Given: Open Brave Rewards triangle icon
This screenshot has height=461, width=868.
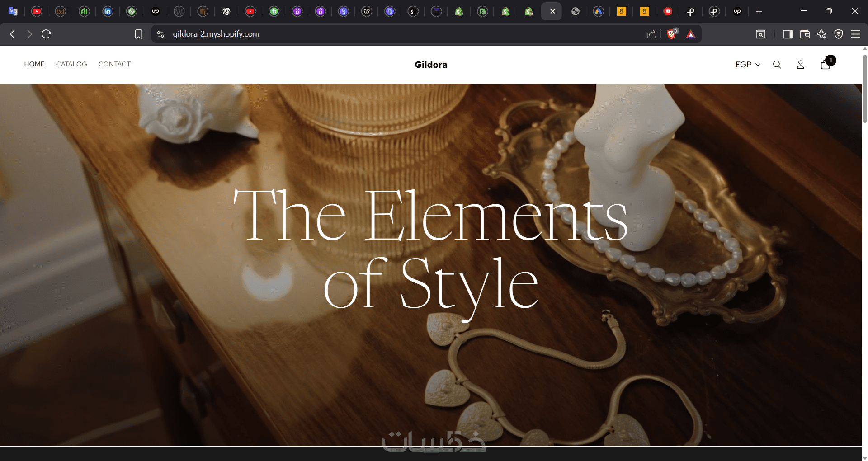Looking at the screenshot, I should [691, 34].
